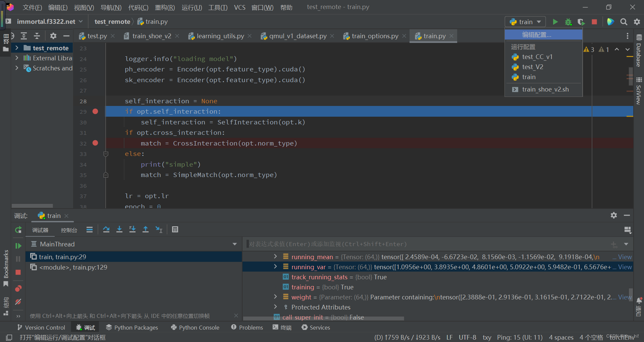Select the test_CC_v1 run configuration
Image resolution: width=644 pixels, height=342 pixels.
[x=537, y=57]
